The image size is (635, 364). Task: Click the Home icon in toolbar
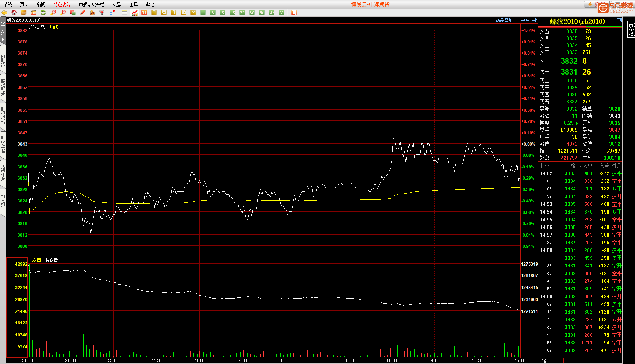pos(14,13)
